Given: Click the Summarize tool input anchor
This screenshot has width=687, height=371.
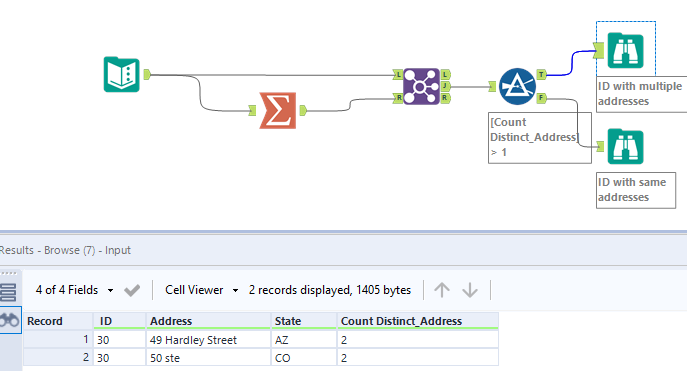Looking at the screenshot, I should (252, 110).
